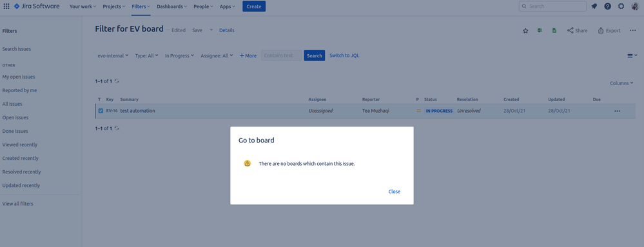This screenshot has height=247, width=644.
Task: Click the Jira Software logo
Action: coord(37,6)
